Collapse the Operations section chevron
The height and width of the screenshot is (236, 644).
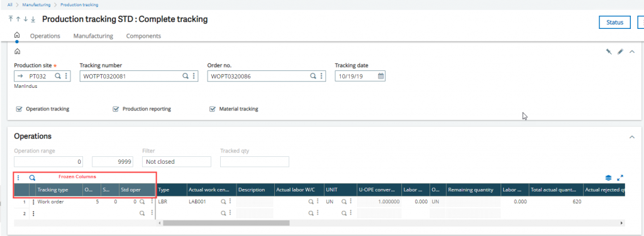(x=632, y=137)
